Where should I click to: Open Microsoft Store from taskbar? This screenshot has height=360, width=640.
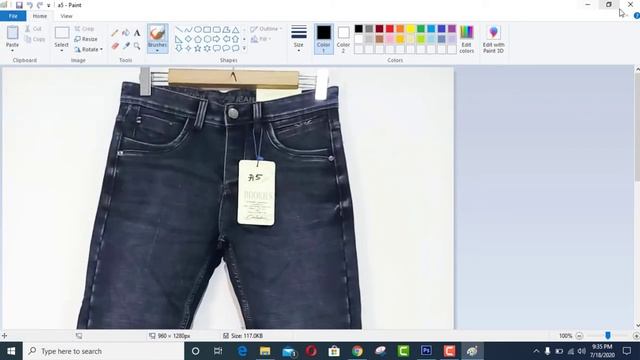[x=334, y=351]
